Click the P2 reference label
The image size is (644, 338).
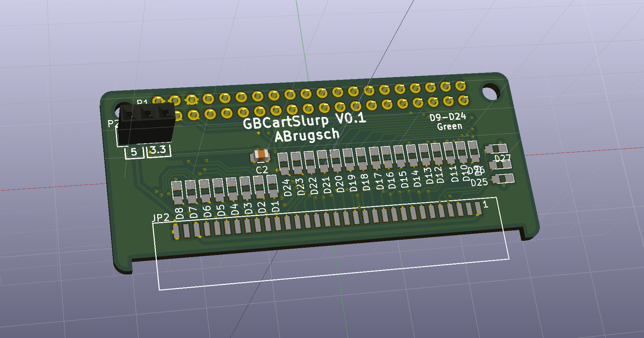(113, 124)
